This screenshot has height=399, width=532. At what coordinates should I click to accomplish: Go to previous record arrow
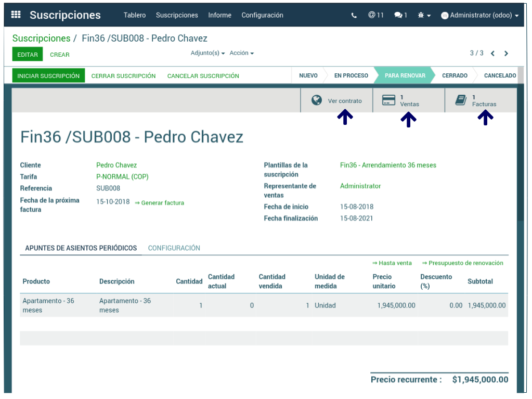[492, 54]
